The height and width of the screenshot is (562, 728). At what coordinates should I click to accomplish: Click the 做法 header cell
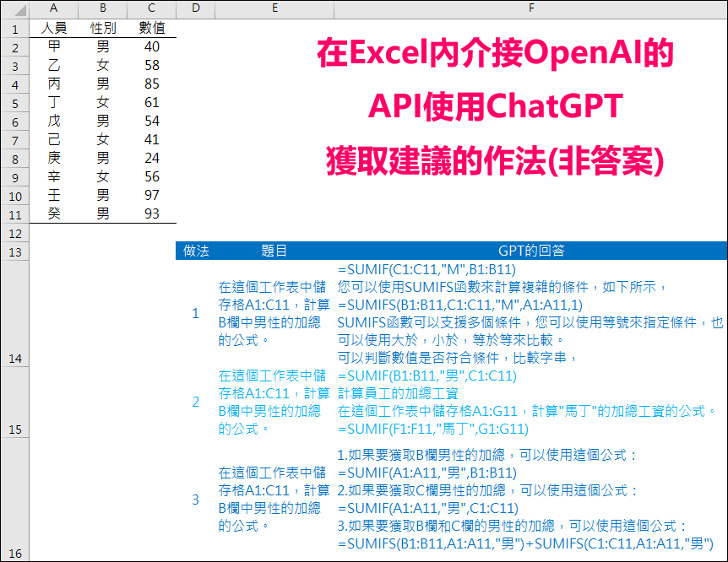195,251
